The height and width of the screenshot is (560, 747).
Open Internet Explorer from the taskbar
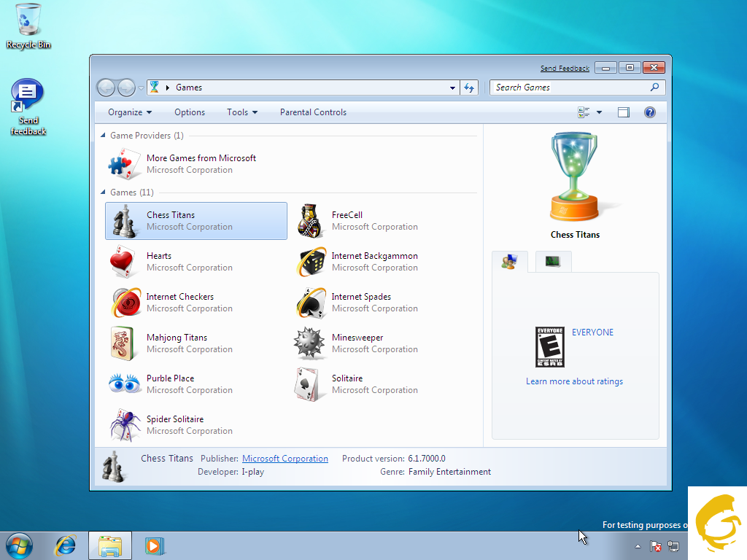pos(65,545)
